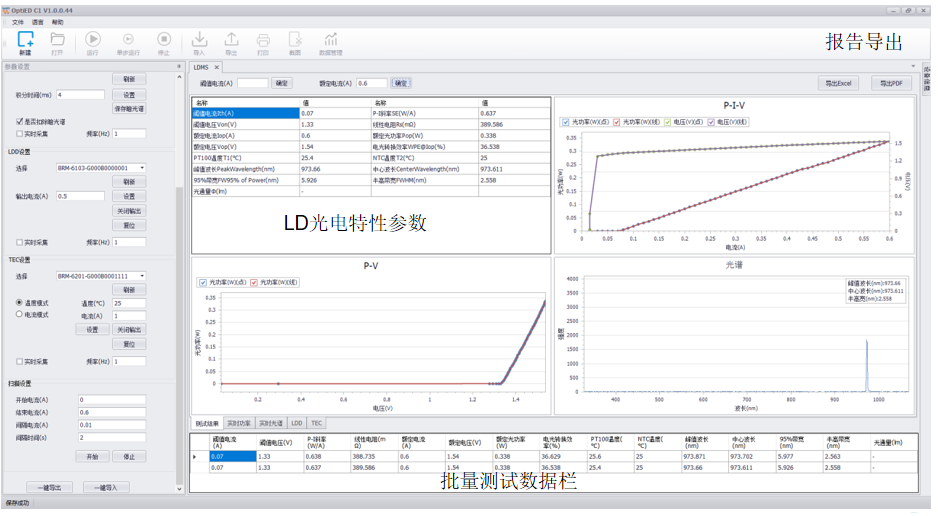Enable 实时采集 checkbox under TEC设置
938x516 pixels.
coord(20,361)
